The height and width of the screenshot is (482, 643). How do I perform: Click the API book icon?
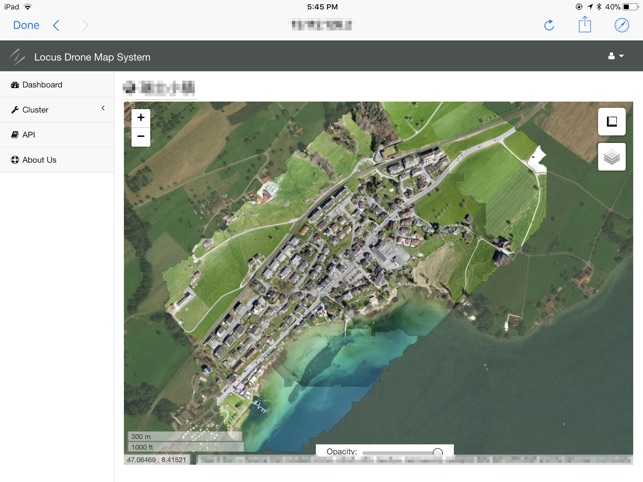pos(15,135)
